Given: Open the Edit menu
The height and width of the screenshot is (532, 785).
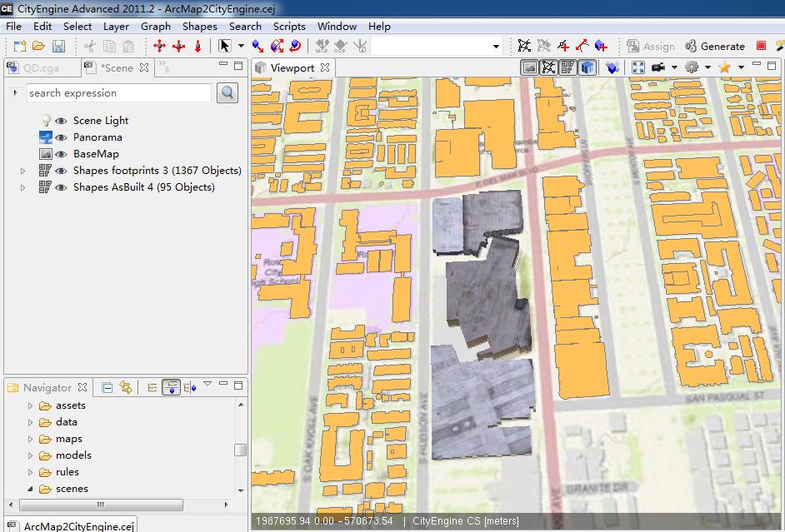Looking at the screenshot, I should [42, 27].
